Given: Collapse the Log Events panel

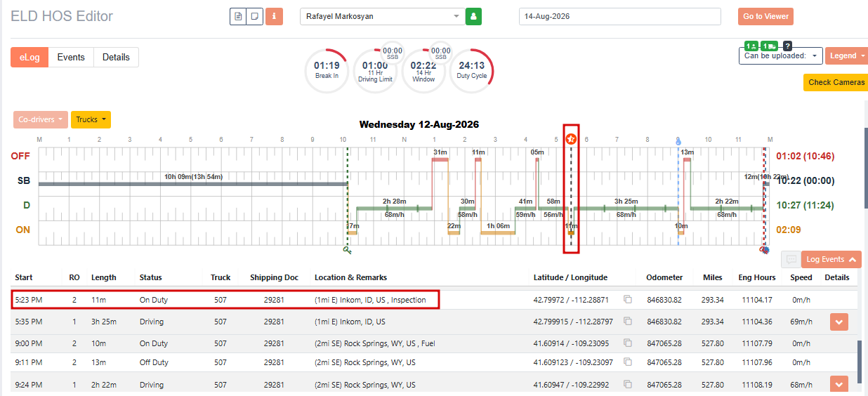Looking at the screenshot, I should point(831,259).
